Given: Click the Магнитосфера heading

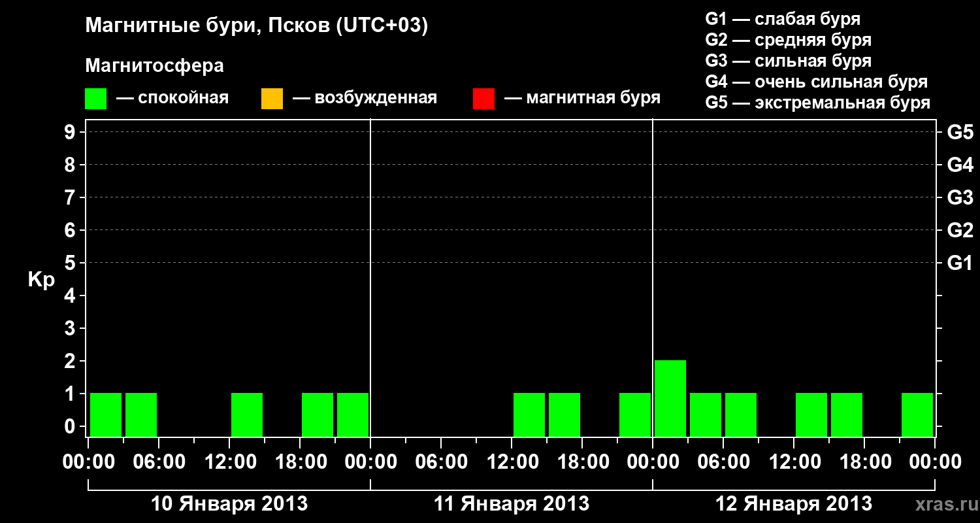Looking at the screenshot, I should pyautogui.click(x=154, y=66).
